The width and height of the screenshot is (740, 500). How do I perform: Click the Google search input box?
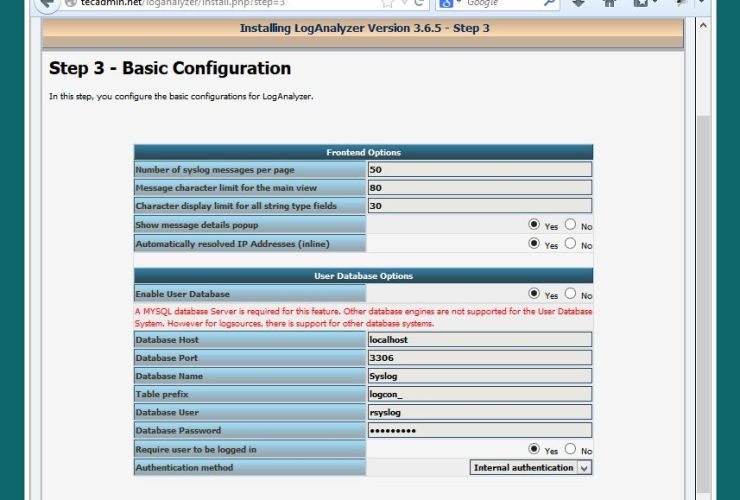tap(500, 4)
